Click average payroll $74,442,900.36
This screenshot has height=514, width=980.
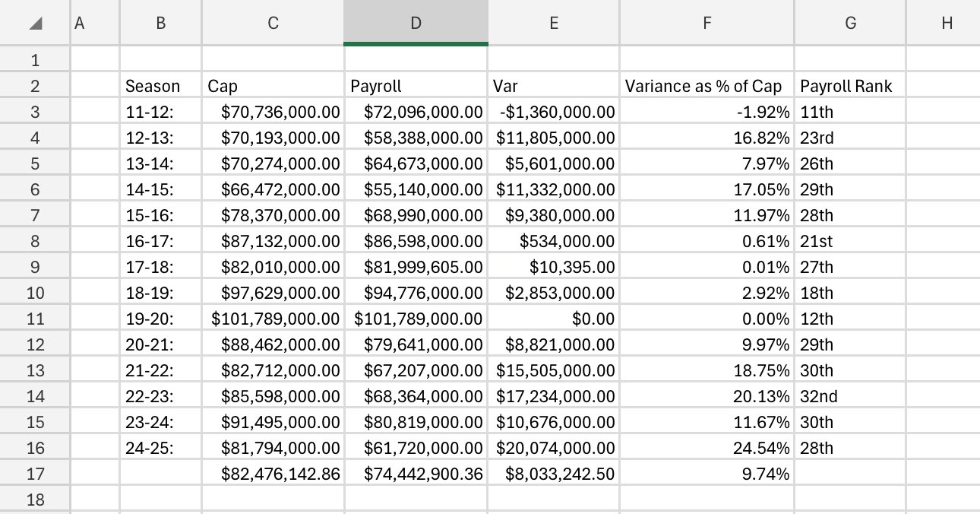(416, 474)
